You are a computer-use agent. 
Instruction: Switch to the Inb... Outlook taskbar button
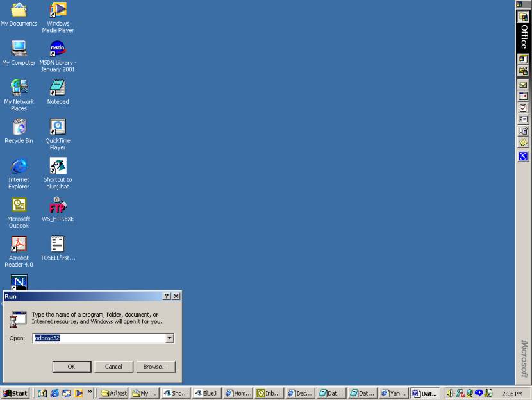pos(269,393)
